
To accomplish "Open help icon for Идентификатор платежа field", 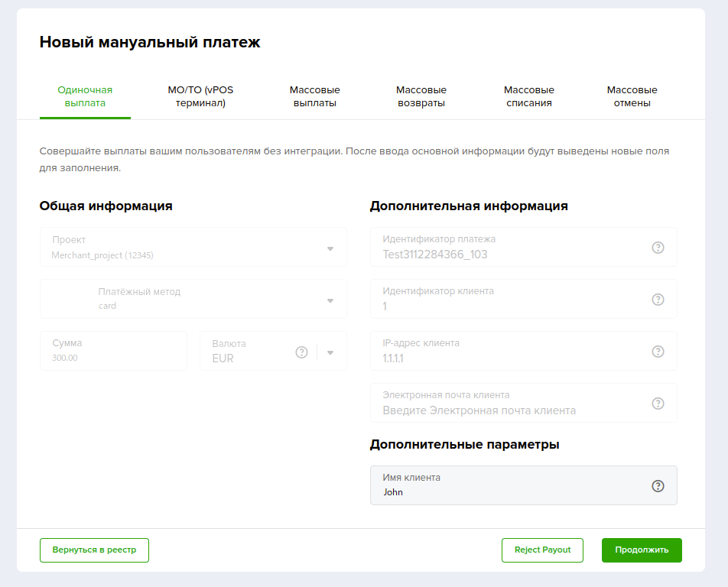I will click(658, 248).
